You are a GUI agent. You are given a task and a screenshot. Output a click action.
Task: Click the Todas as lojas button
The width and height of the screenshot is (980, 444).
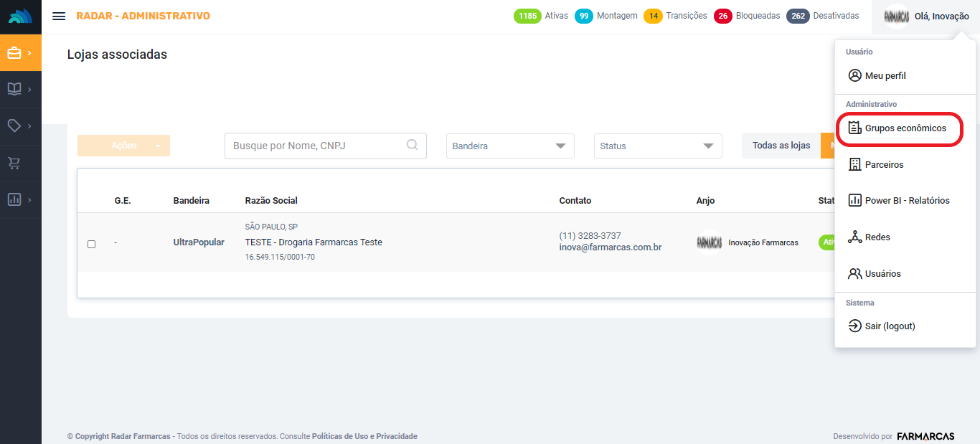point(781,146)
